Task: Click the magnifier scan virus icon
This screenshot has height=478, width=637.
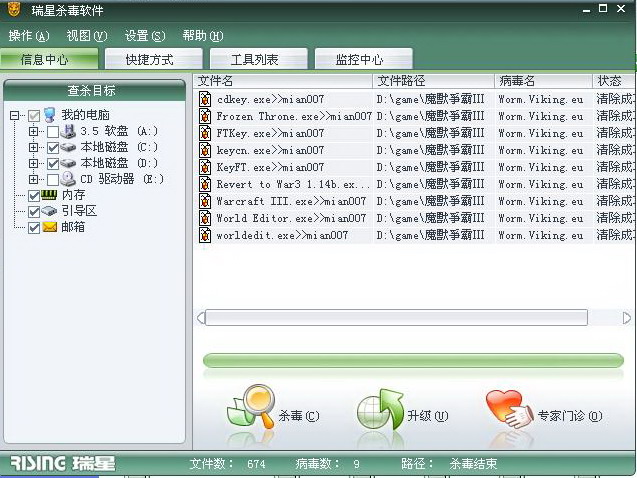Action: (251, 407)
